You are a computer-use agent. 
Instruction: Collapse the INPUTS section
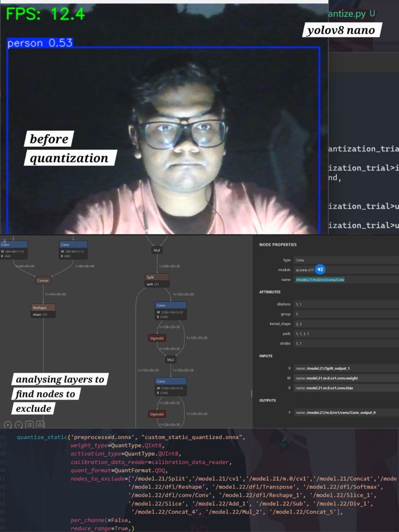[266, 356]
